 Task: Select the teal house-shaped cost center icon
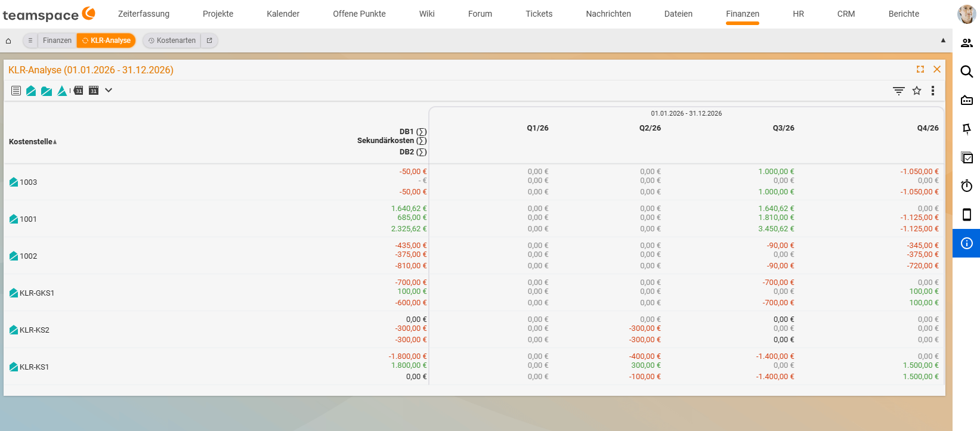point(31,91)
